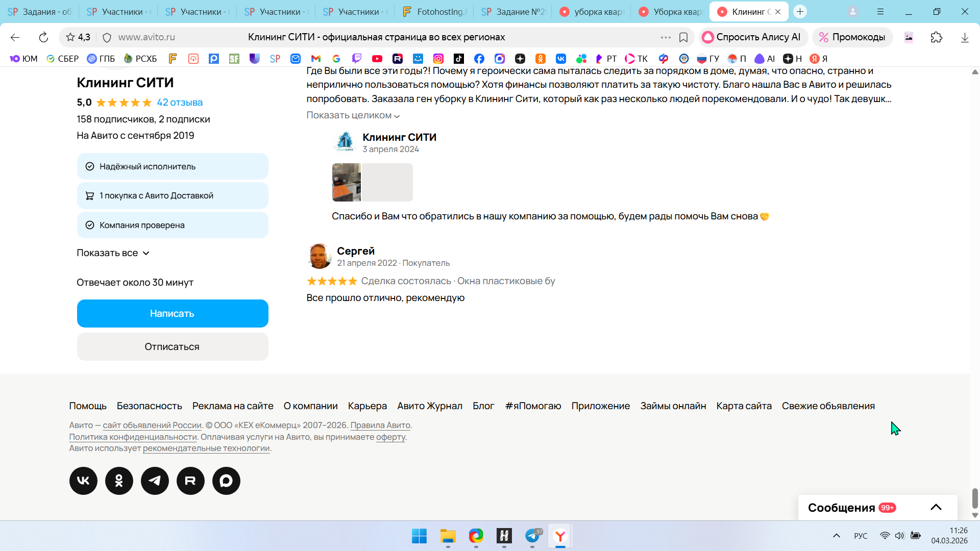Viewport: 980px width, 551px height.
Task: Open Avito's VK social page icon
Action: tap(83, 481)
